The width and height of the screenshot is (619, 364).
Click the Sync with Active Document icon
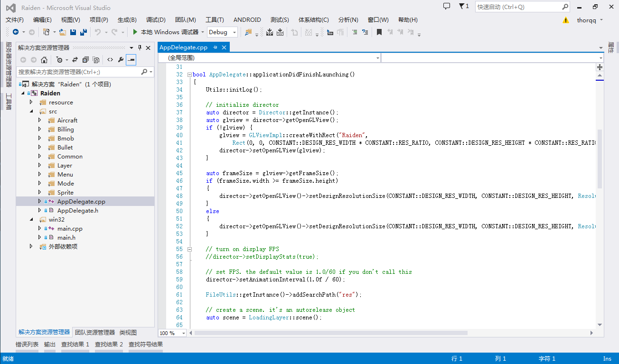click(75, 60)
